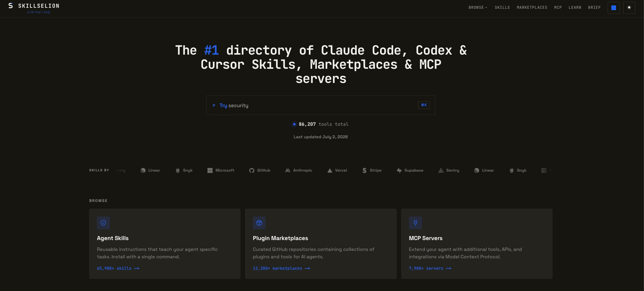Select MCP in top navigation
This screenshot has width=644, height=291.
(558, 7)
